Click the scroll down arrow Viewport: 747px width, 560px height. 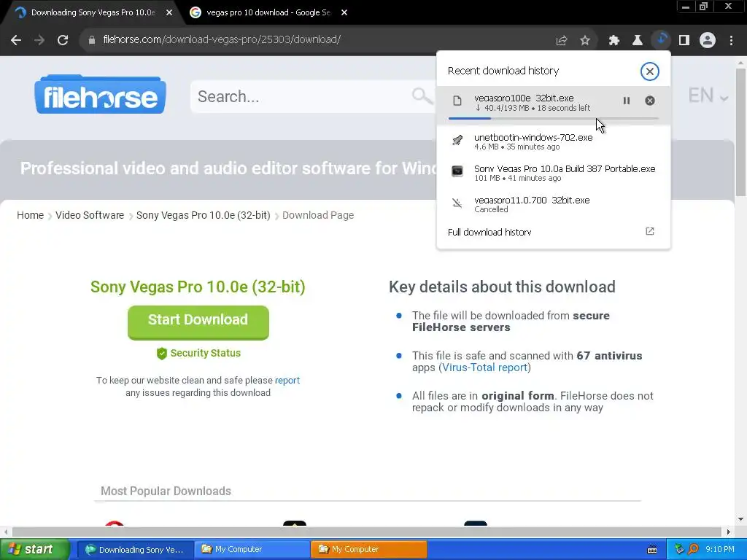click(740, 519)
